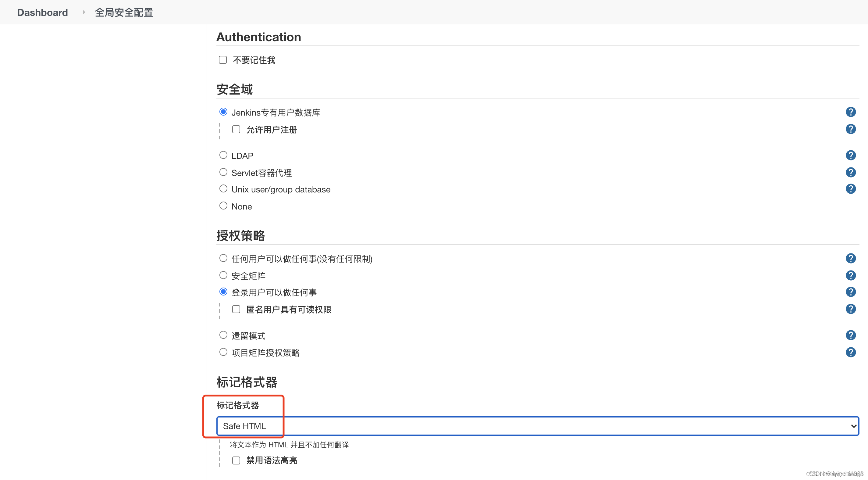Open help for 登录用户可以做任何事
The height and width of the screenshot is (480, 868).
coord(851,292)
